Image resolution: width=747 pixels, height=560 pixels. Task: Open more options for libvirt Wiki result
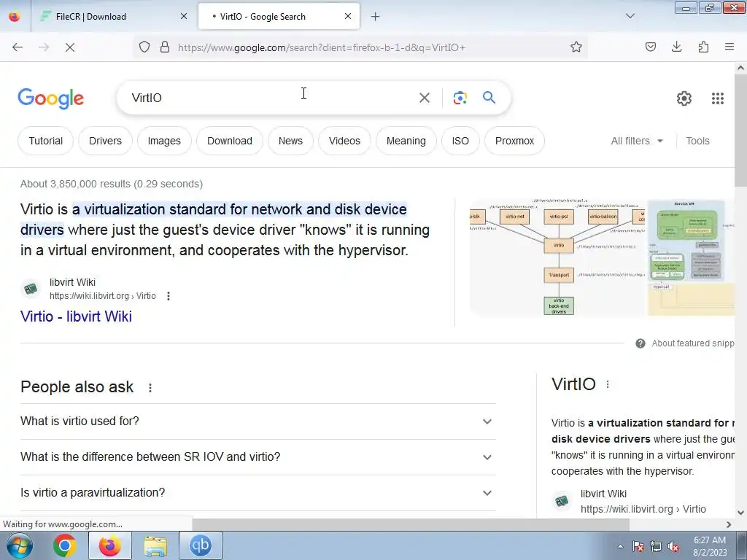[x=169, y=296]
